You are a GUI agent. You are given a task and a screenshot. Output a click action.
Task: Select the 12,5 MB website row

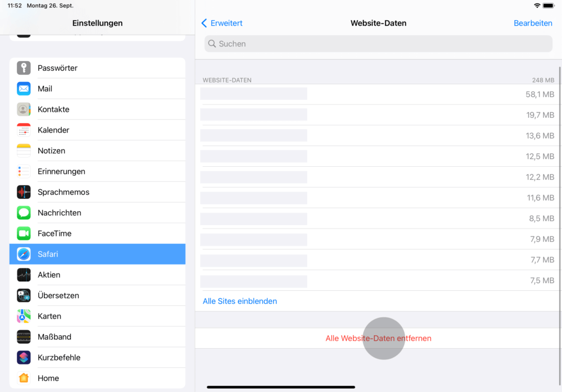point(378,157)
